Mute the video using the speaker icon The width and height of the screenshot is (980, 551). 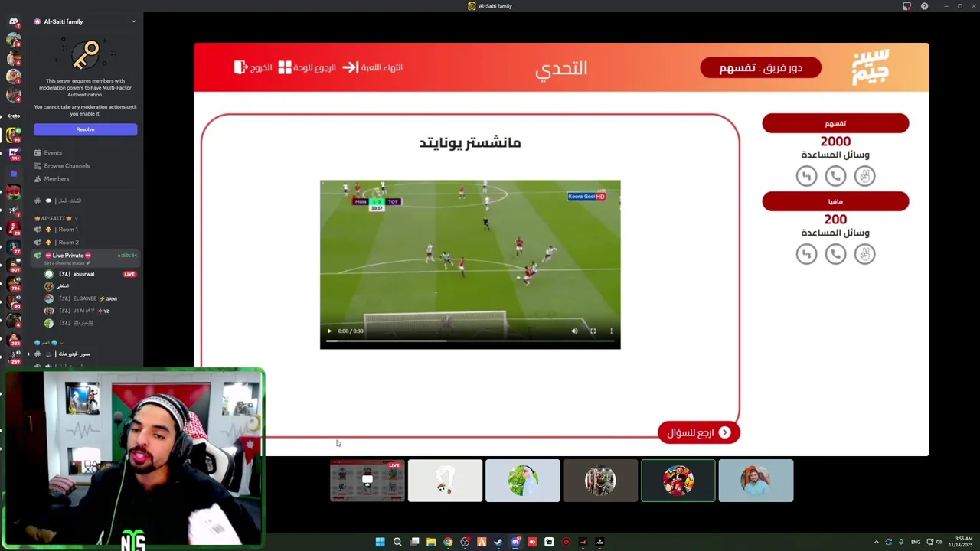(x=574, y=331)
